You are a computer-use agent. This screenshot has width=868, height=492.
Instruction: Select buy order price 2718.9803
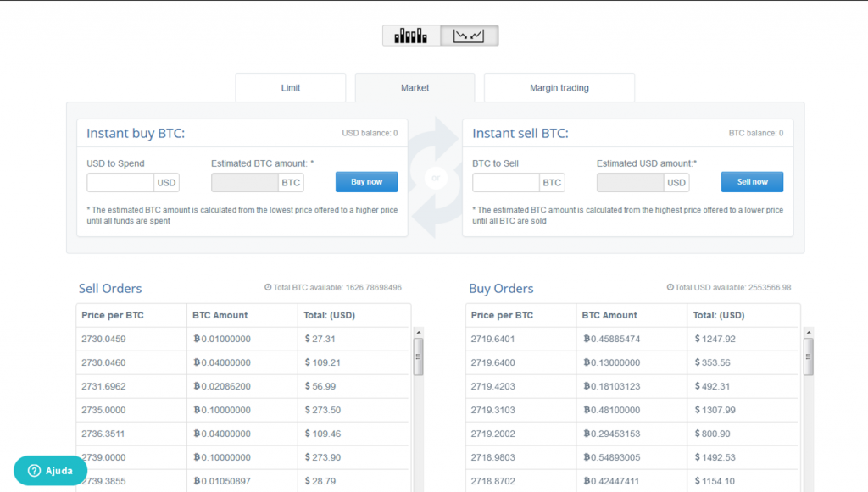coord(493,458)
